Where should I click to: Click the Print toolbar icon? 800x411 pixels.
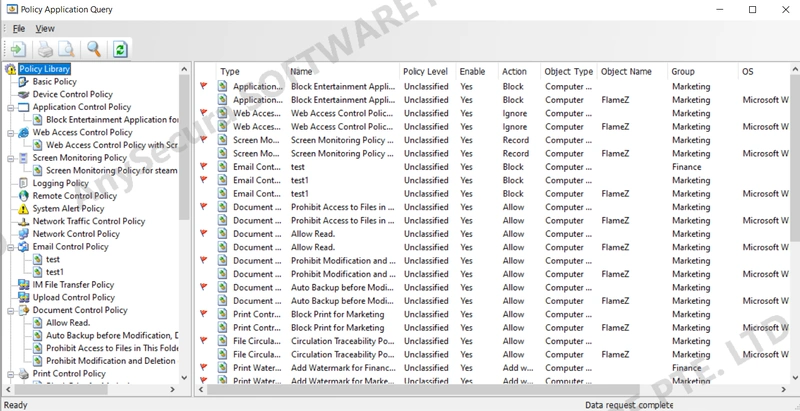click(45, 49)
